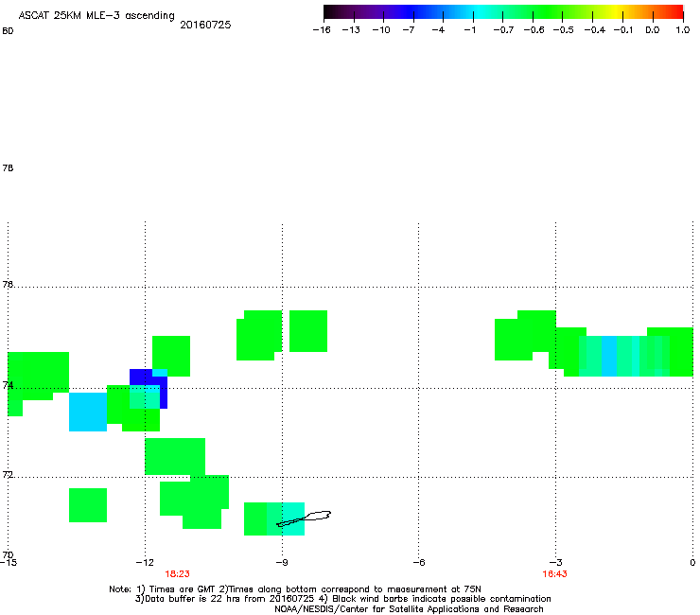700x615 pixels.
Task: Click the 80 latitude axis label
Action: tap(8, 31)
